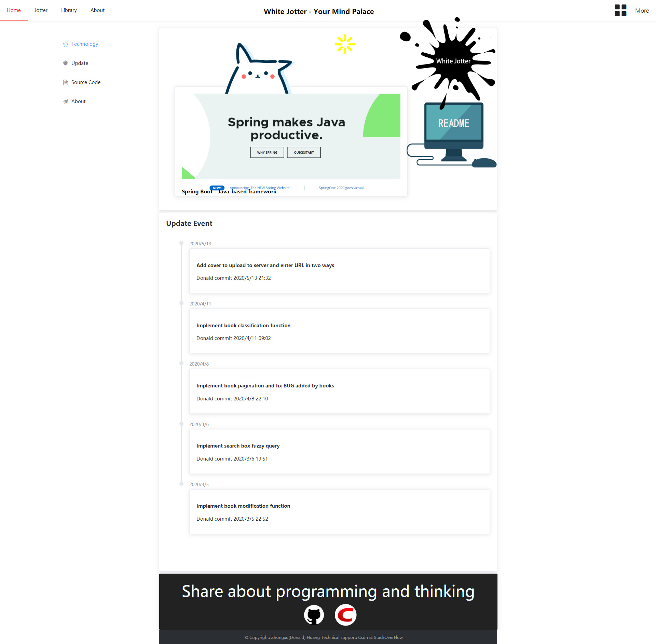The image size is (656, 644).
Task: Open the Jotter tab in top navigation
Action: click(41, 10)
